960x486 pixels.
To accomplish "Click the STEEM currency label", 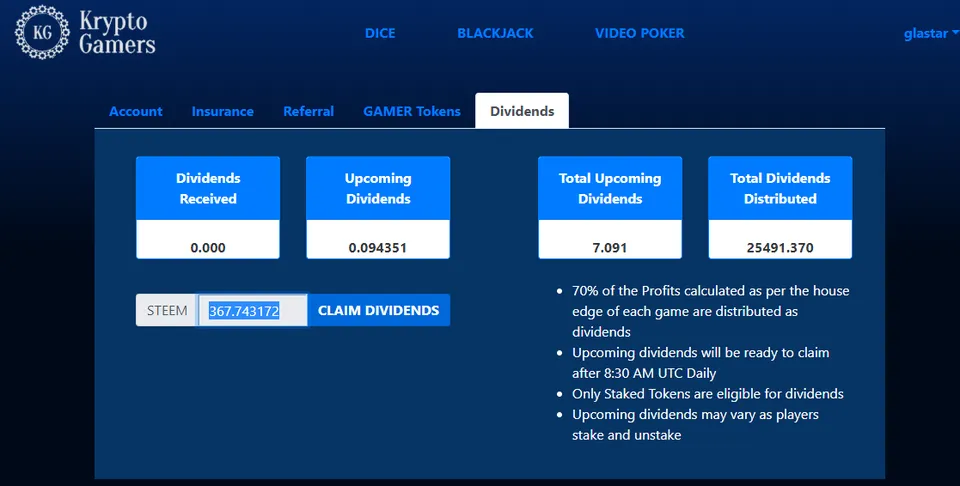I will pyautogui.click(x=167, y=310).
